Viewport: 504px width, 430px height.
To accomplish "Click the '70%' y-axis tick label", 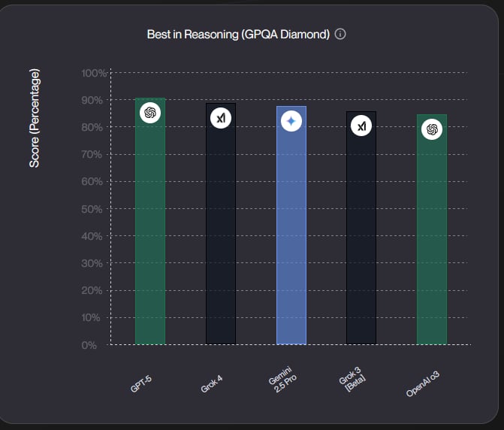I will pos(92,154).
